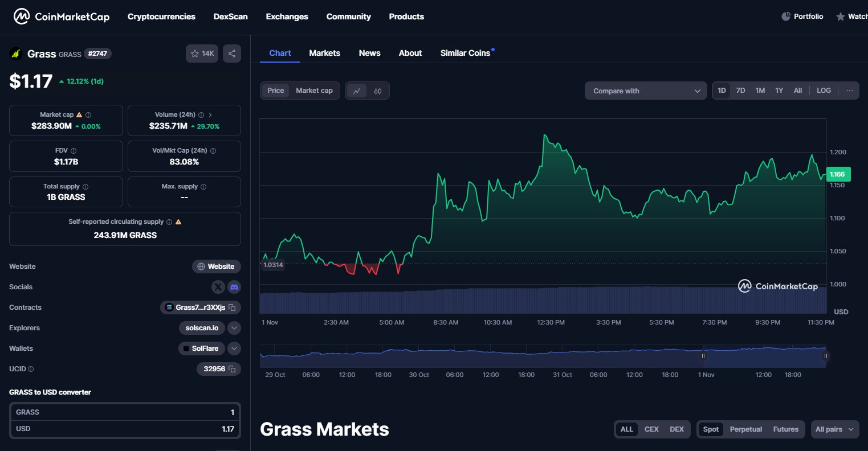
Task: Show market cap info circle tooltip
Action: pos(88,114)
